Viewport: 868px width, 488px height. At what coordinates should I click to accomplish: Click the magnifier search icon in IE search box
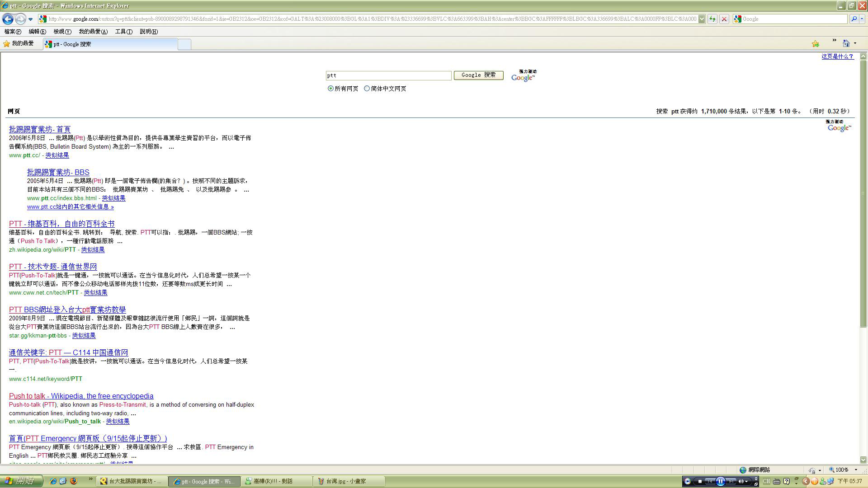click(854, 19)
